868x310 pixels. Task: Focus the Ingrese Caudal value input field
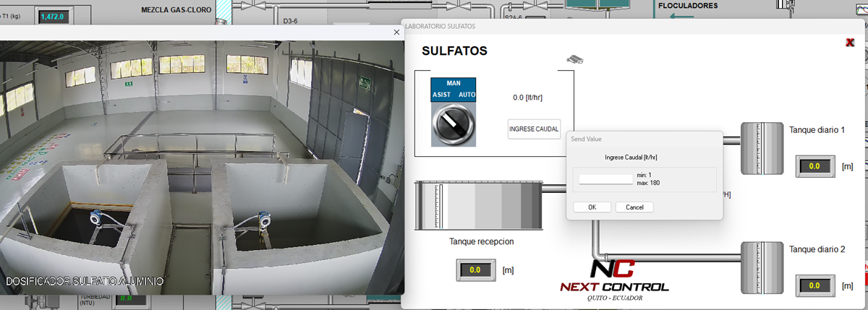pos(605,178)
